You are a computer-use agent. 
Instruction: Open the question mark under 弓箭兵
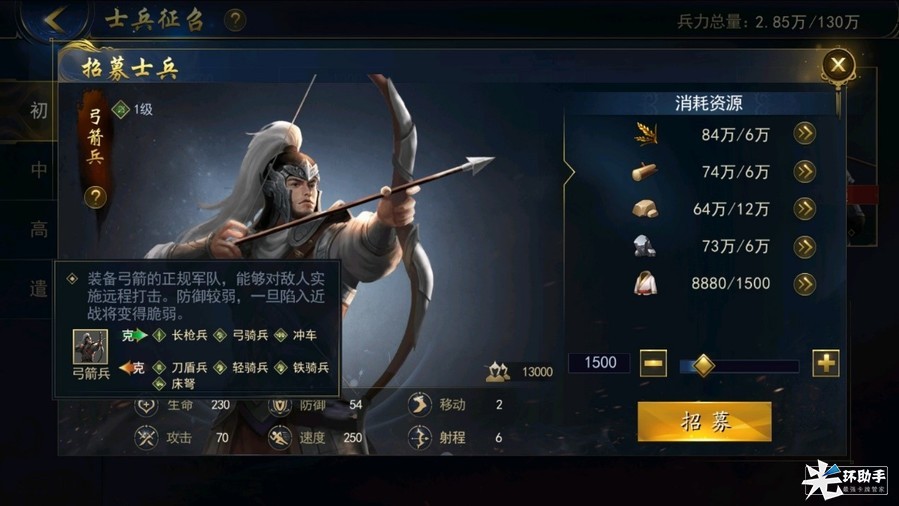coord(95,197)
